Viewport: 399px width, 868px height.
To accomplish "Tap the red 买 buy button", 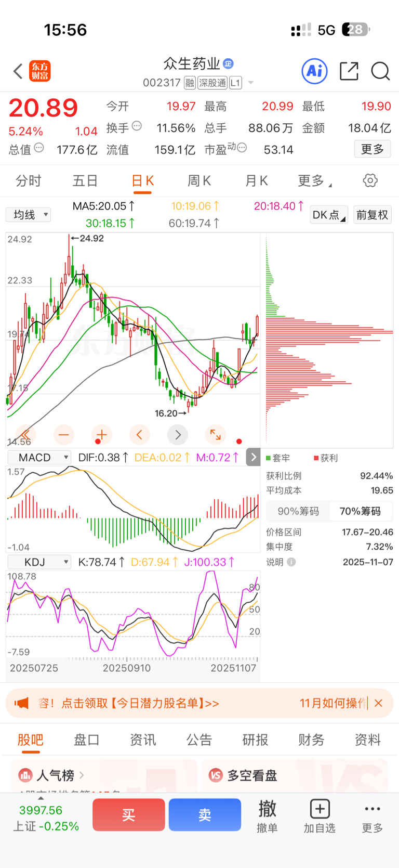I will [129, 814].
